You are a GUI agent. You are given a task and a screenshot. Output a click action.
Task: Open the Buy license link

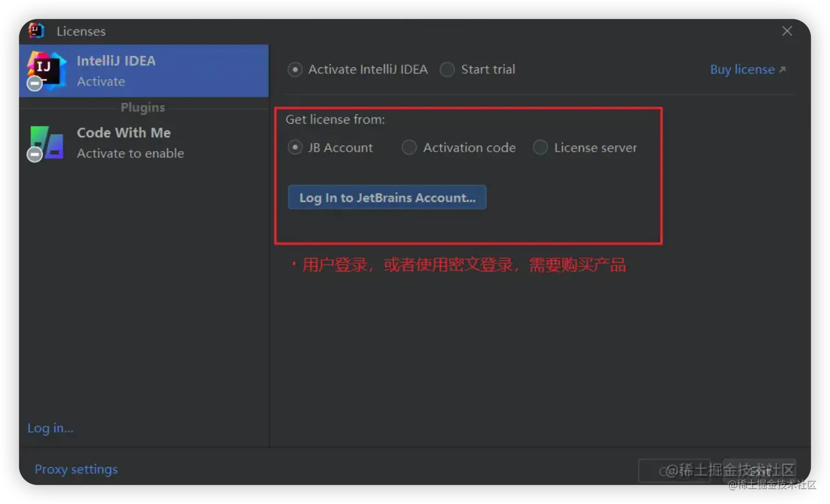(748, 70)
